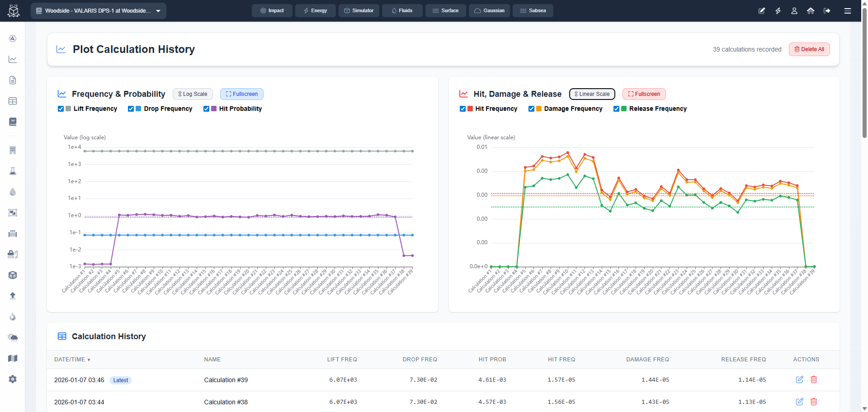The image size is (868, 412).
Task: Open the user profile icon
Action: 794,11
